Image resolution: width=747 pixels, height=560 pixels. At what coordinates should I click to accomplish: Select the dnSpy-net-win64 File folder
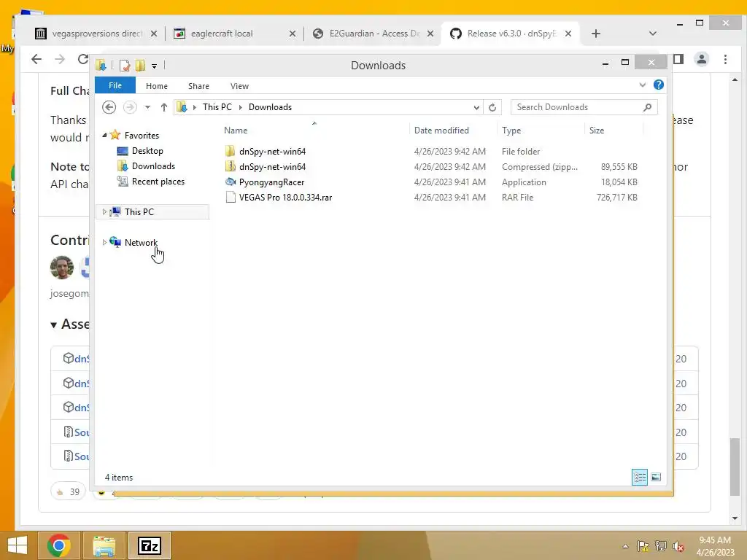[x=272, y=152]
